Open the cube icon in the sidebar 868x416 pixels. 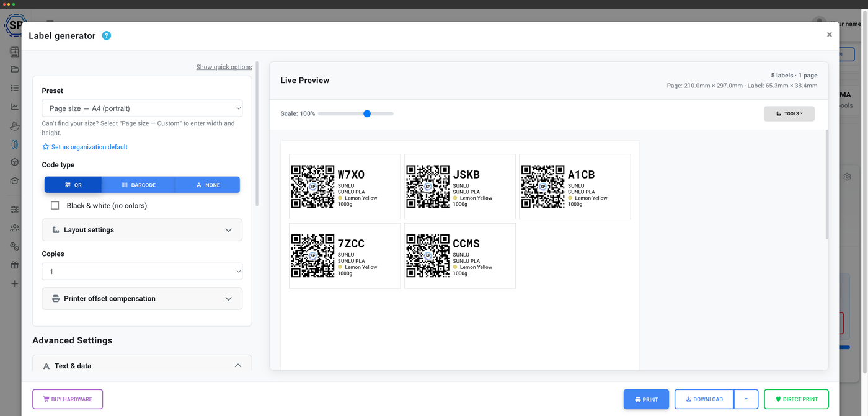point(15,162)
